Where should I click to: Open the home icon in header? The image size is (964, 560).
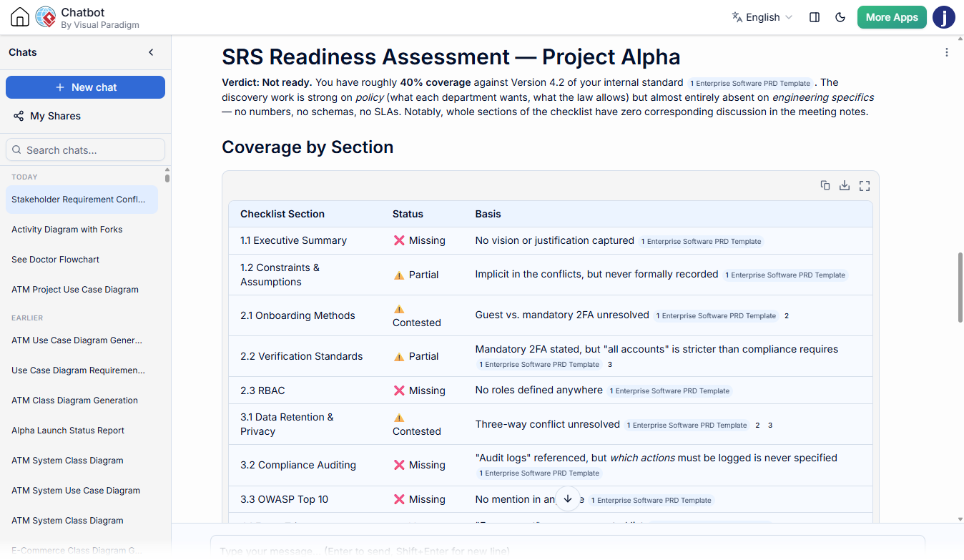pos(20,17)
